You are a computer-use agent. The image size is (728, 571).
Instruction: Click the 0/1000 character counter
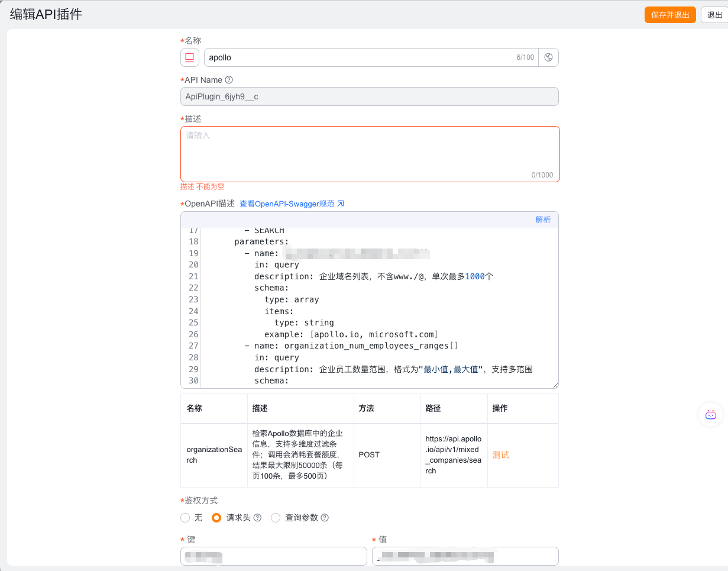(x=542, y=175)
